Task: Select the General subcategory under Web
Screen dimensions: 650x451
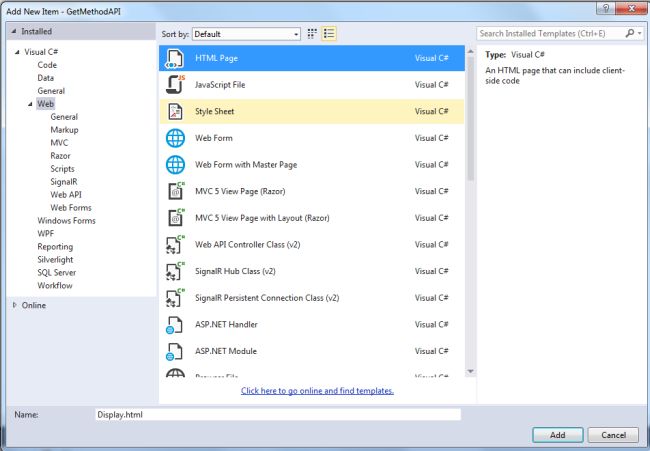Action: pyautogui.click(x=64, y=117)
